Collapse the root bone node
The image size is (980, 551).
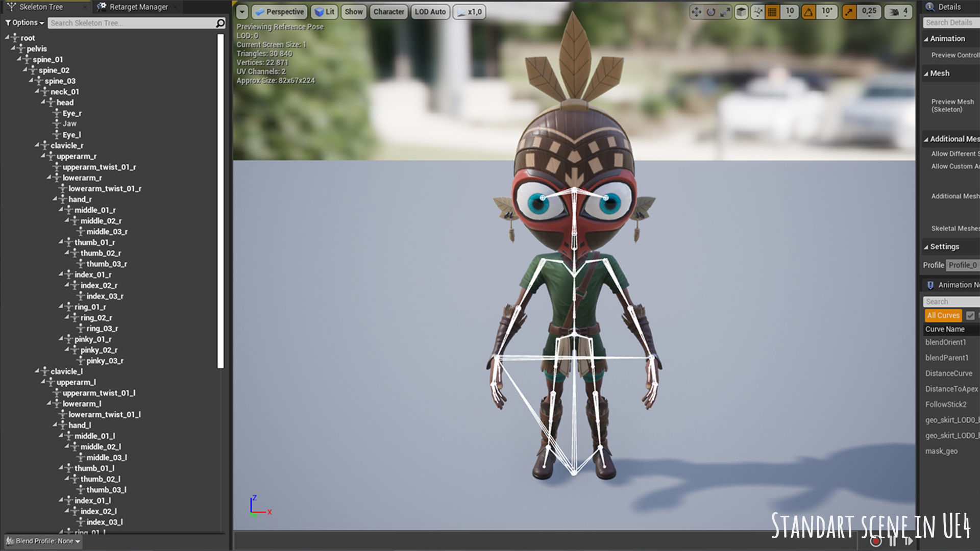point(7,37)
